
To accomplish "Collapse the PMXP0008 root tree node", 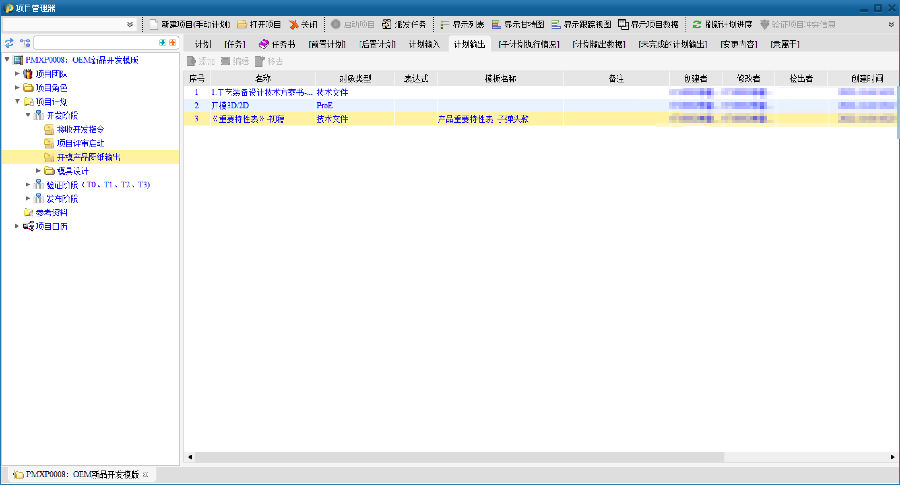I will point(7,60).
